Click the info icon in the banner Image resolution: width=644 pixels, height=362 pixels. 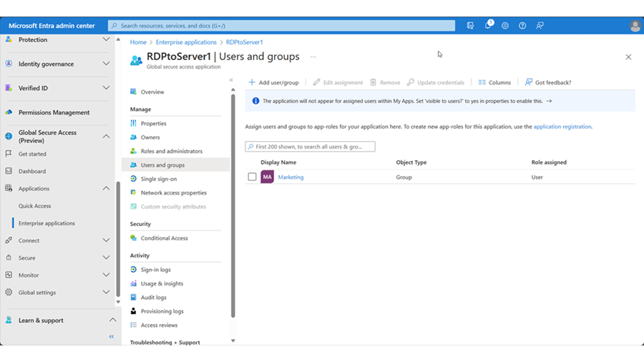pyautogui.click(x=255, y=101)
